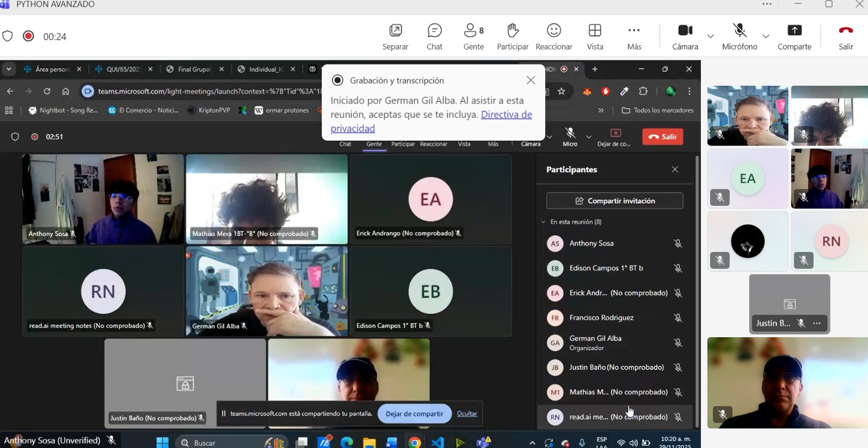868x448 pixels.
Task: Leave the meeting with top Salir button
Action: 846,37
